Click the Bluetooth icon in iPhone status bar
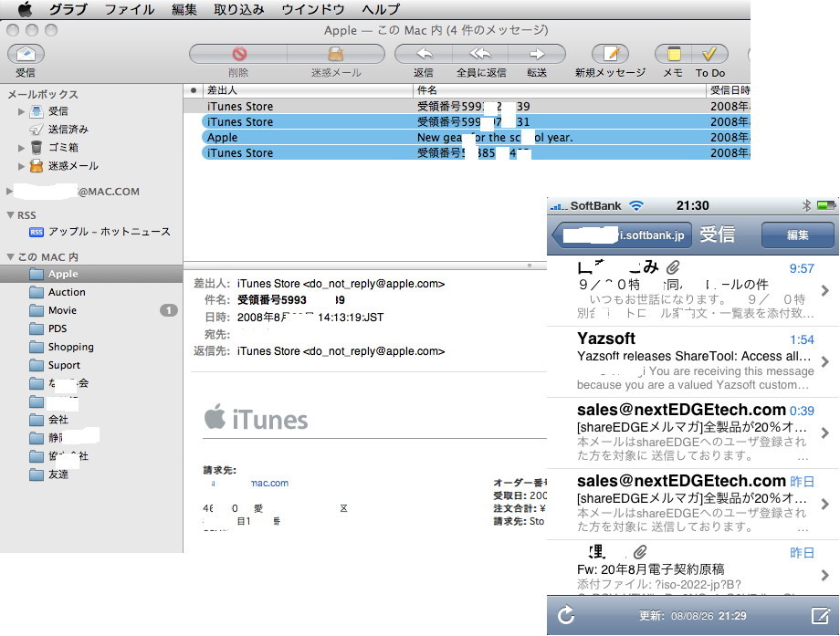 806,205
